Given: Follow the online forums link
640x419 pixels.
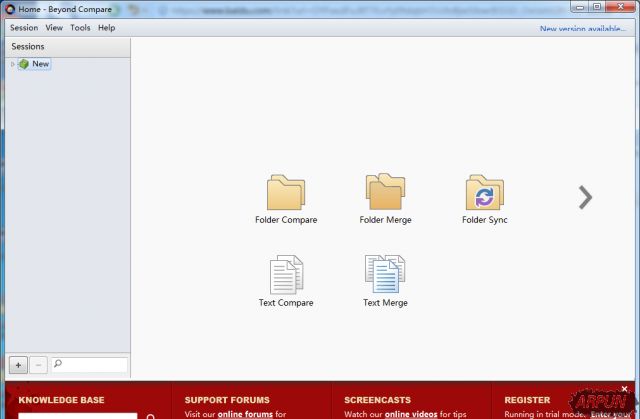Looking at the screenshot, I should [x=245, y=414].
